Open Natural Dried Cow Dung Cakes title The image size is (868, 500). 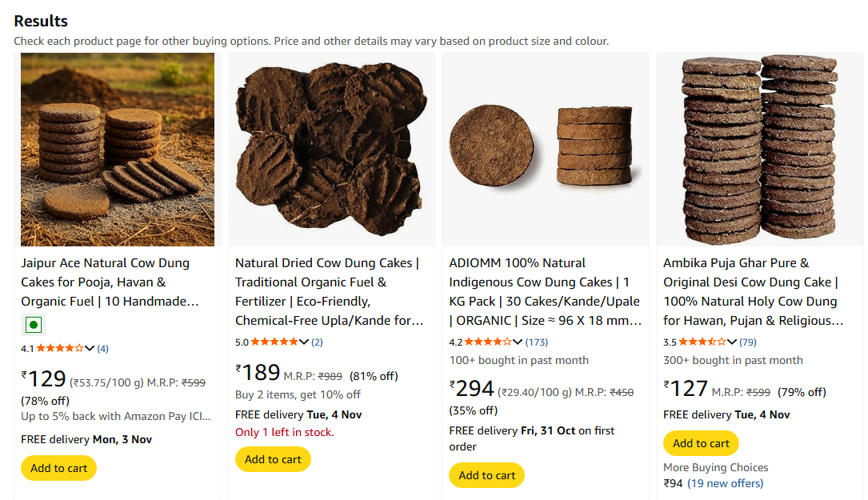pyautogui.click(x=328, y=291)
